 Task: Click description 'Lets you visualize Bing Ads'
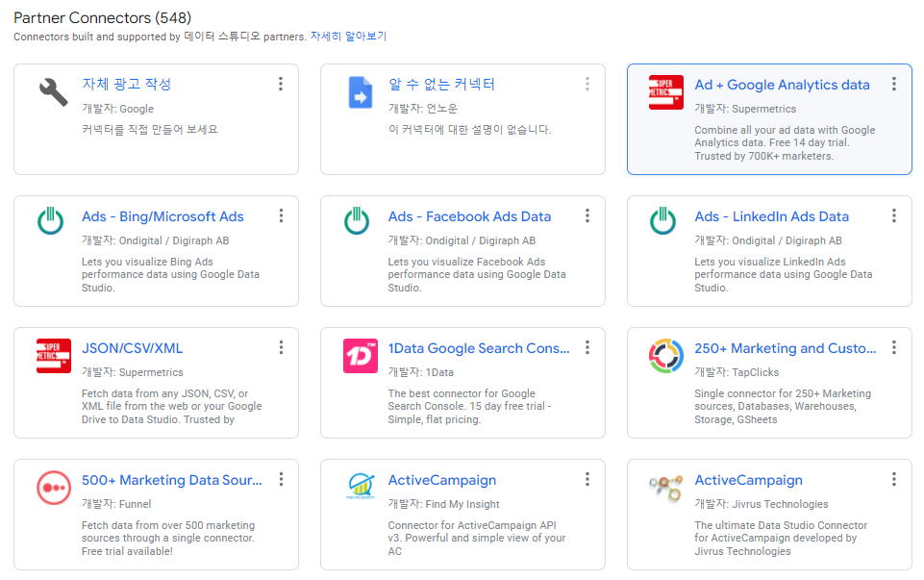[170, 275]
